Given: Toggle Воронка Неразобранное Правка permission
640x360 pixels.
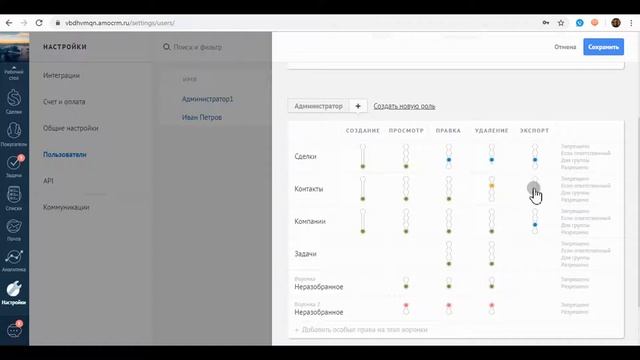Looking at the screenshot, I should tap(449, 283).
